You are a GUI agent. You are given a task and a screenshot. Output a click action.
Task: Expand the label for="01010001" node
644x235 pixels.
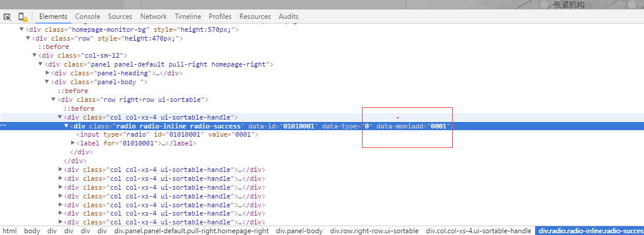point(72,143)
